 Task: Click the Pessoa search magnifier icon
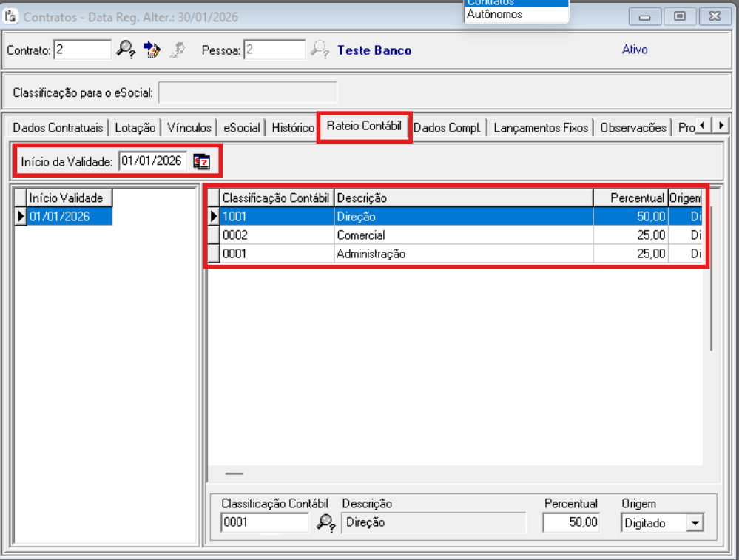pyautogui.click(x=319, y=50)
